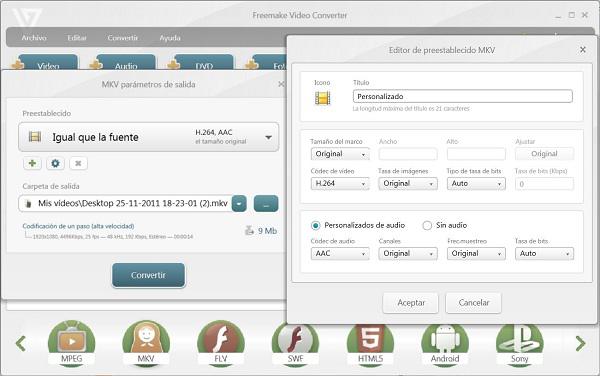
Task: Click the Codificación de un paso link
Action: coord(78,226)
